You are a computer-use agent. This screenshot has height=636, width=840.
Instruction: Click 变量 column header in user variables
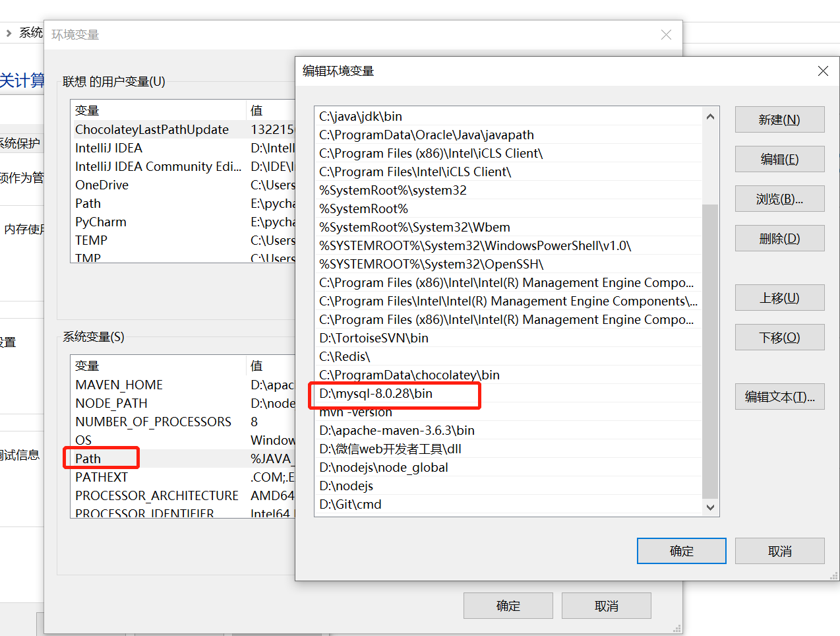158,110
